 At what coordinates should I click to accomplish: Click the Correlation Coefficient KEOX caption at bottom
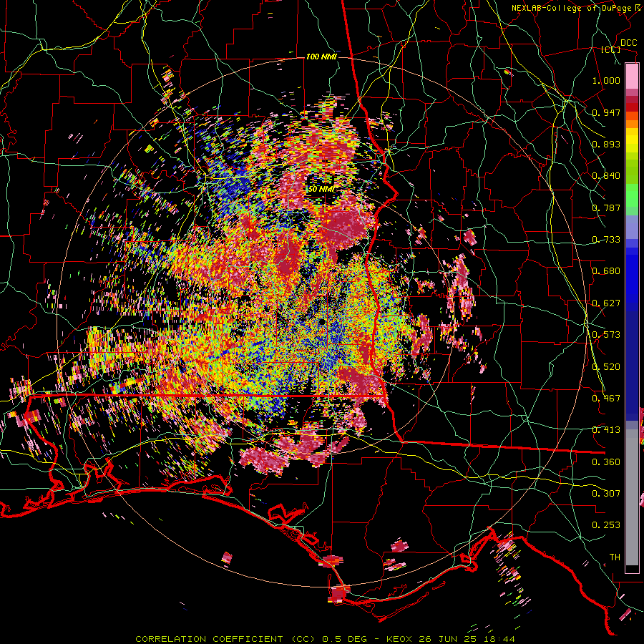click(x=325, y=639)
